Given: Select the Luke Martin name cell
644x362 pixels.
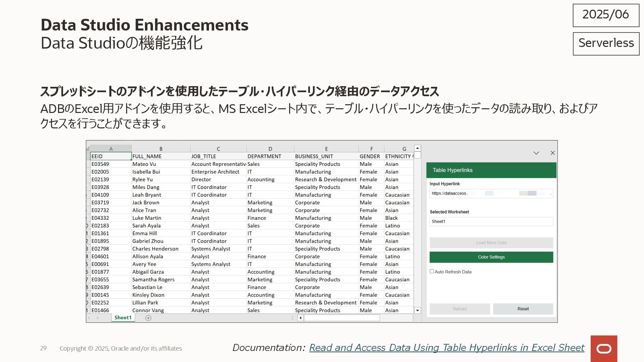Looking at the screenshot, I should pos(161,218).
